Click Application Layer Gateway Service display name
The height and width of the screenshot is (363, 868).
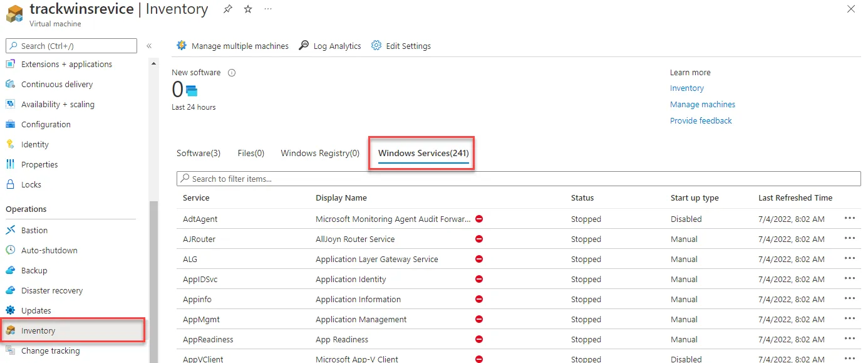click(x=377, y=259)
